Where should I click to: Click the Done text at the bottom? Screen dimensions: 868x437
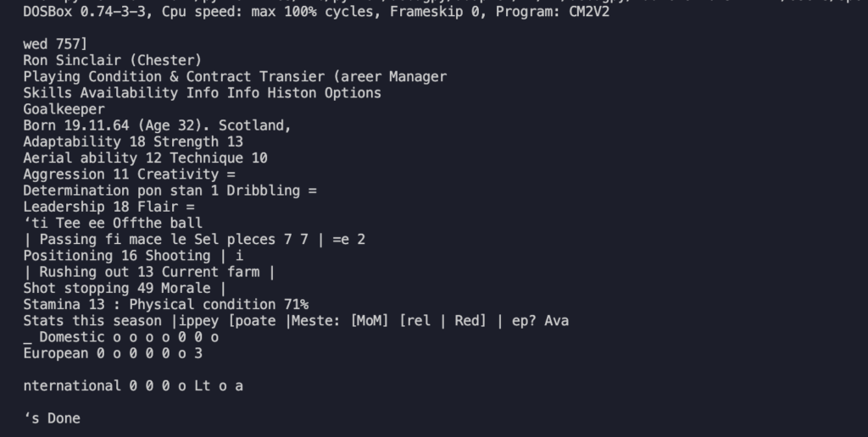tap(64, 418)
